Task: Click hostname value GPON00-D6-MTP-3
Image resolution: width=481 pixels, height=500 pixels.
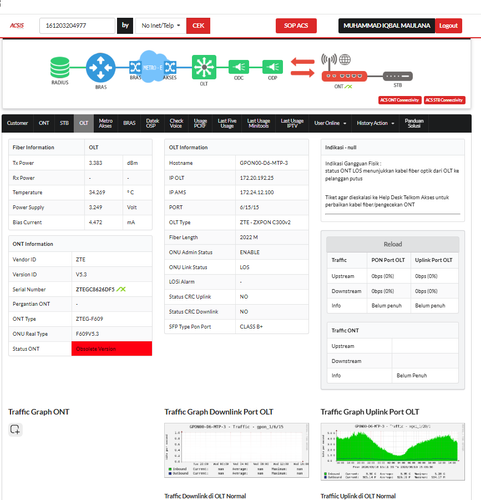Action: point(264,163)
